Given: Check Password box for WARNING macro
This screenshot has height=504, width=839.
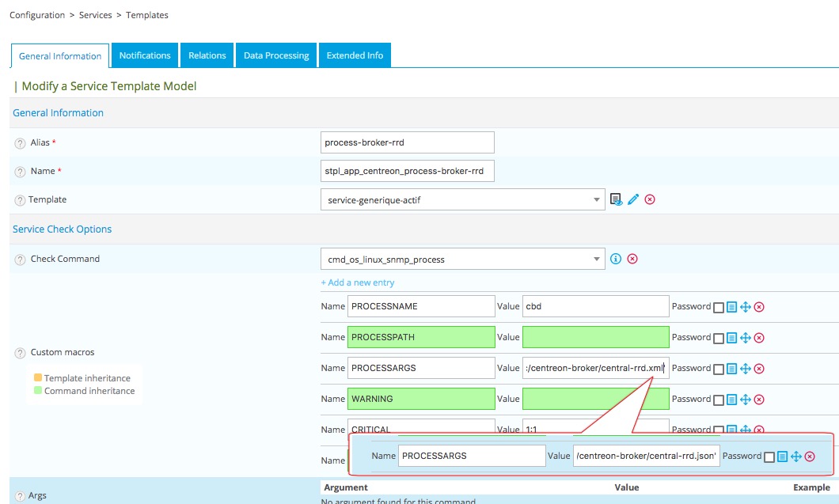Looking at the screenshot, I should [719, 400].
